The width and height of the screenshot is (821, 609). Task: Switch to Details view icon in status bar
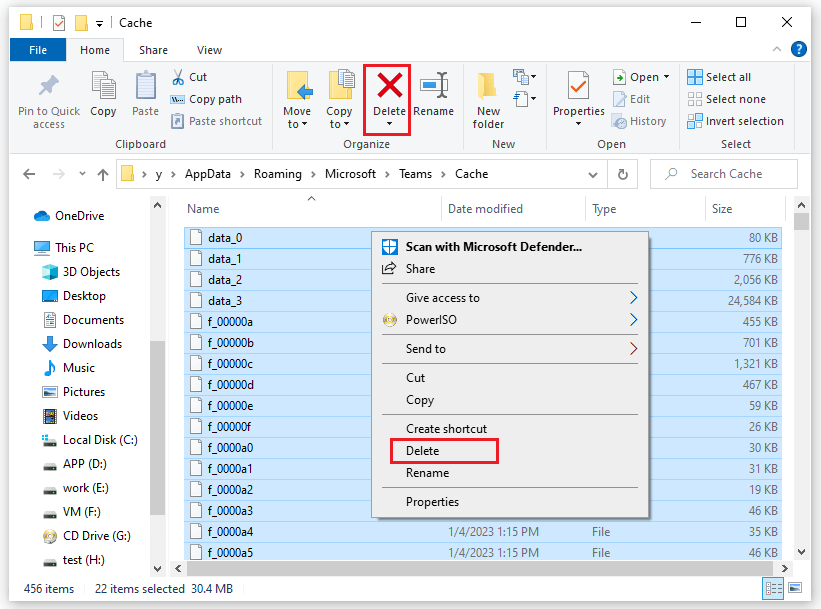coord(773,588)
